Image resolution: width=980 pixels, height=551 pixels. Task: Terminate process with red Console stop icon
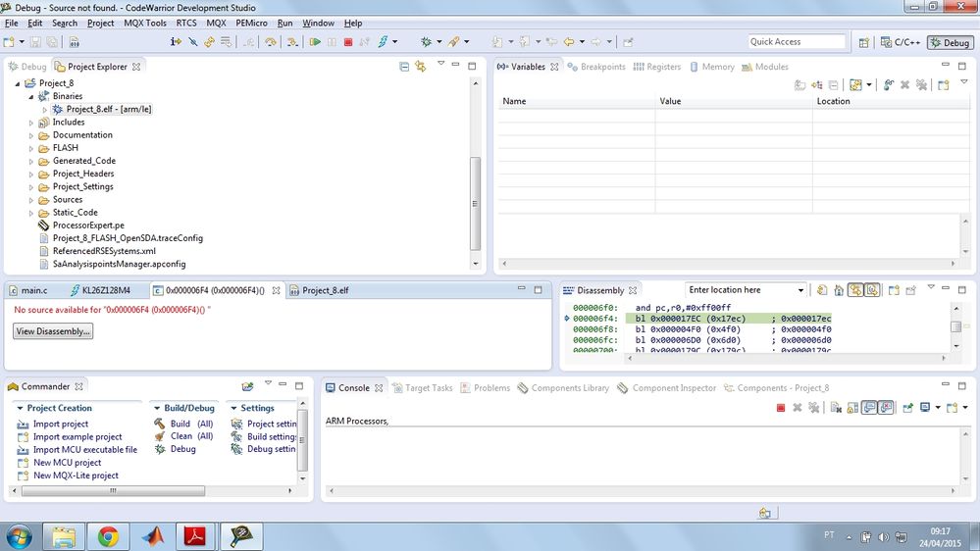(781, 408)
